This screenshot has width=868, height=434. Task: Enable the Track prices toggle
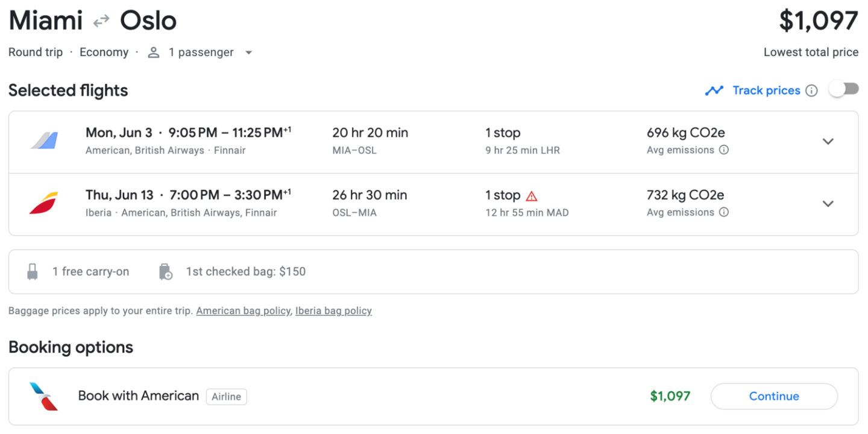pyautogui.click(x=843, y=90)
